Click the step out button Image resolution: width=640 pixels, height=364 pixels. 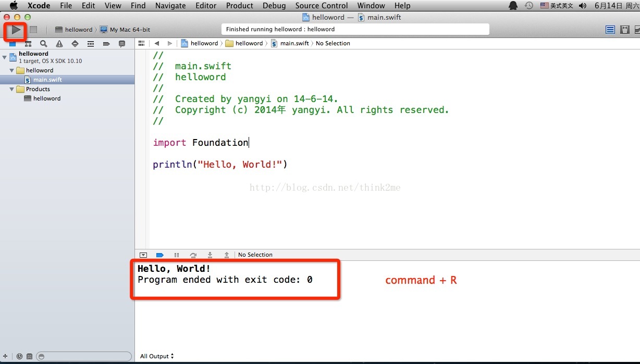click(227, 255)
